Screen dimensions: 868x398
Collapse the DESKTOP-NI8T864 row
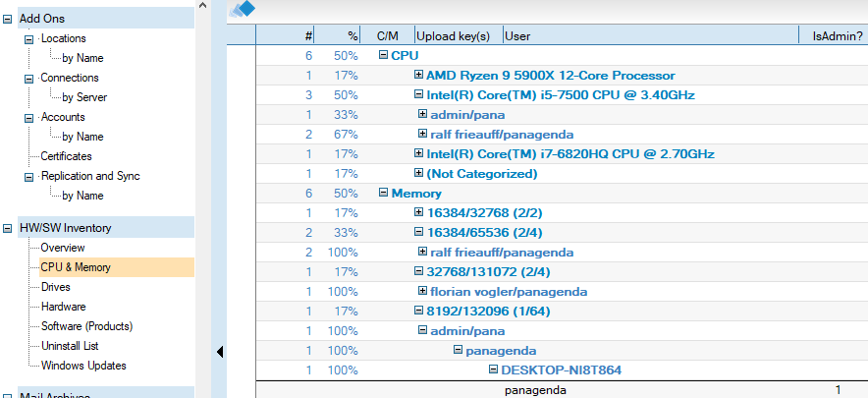tap(493, 370)
